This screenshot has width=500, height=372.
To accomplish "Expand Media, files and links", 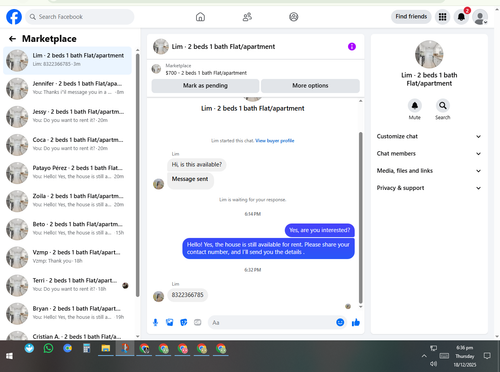I will point(429,171).
